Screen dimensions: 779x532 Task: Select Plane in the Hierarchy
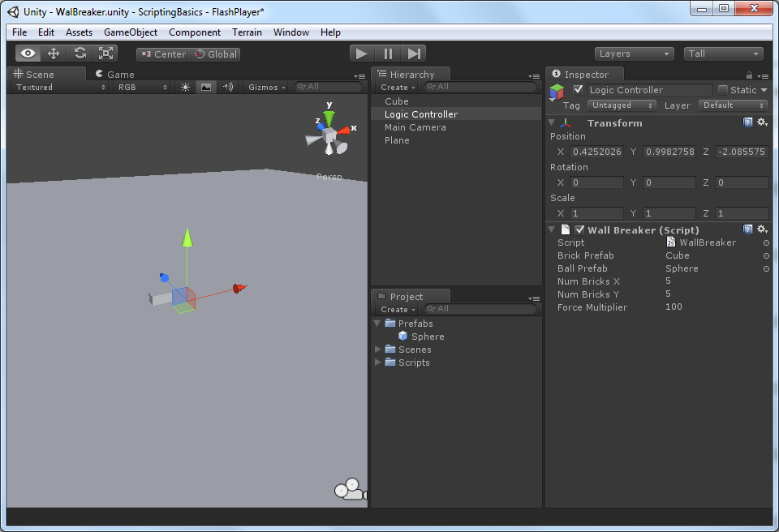point(456,140)
